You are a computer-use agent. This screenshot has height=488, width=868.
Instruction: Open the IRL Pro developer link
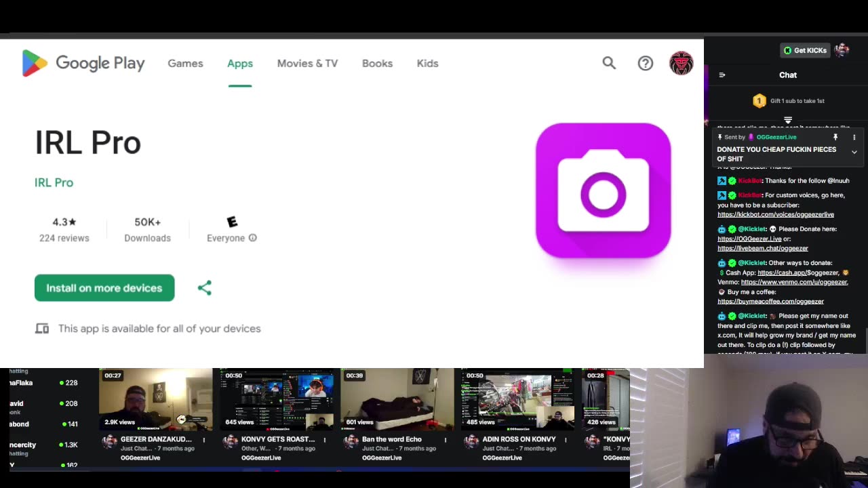54,182
